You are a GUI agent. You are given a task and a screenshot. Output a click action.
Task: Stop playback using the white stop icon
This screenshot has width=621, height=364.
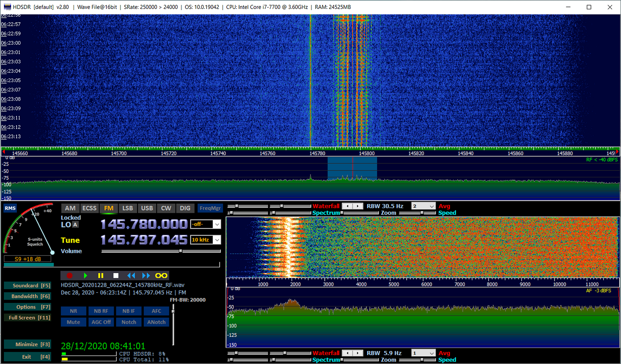coord(115,275)
